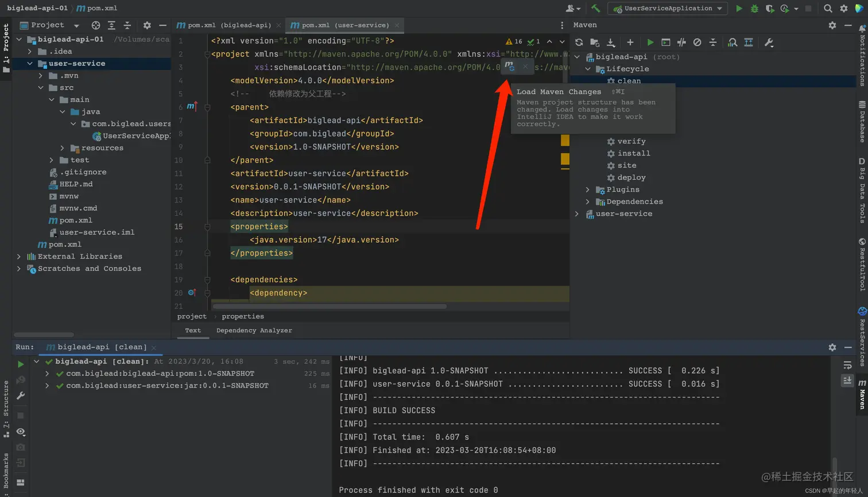The image size is (868, 497).
Task: Open Database tool window on right sidebar
Action: tap(862, 122)
